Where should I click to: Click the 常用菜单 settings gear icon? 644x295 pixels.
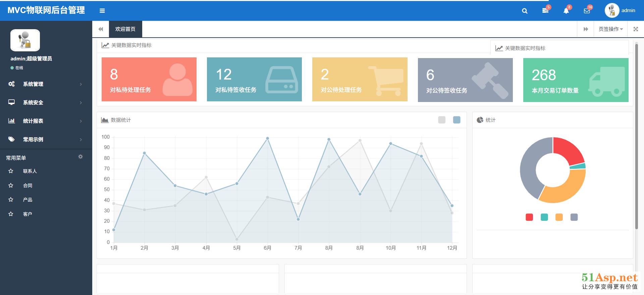tap(80, 157)
